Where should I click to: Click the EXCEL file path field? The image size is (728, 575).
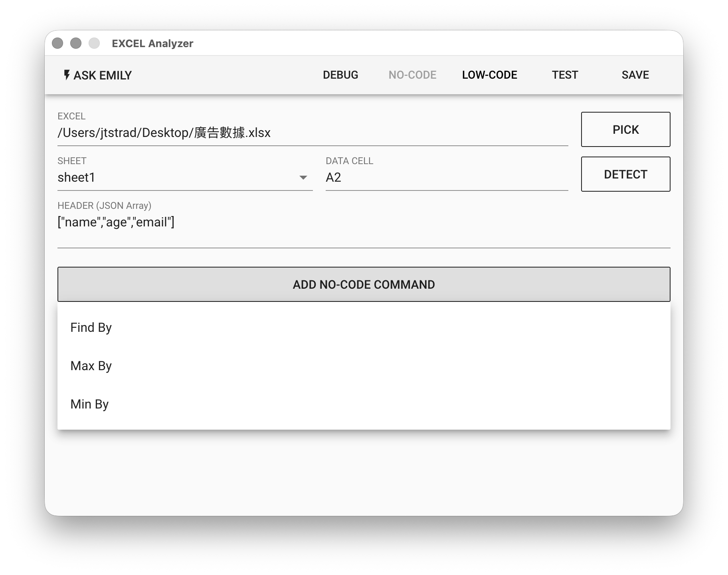click(312, 133)
